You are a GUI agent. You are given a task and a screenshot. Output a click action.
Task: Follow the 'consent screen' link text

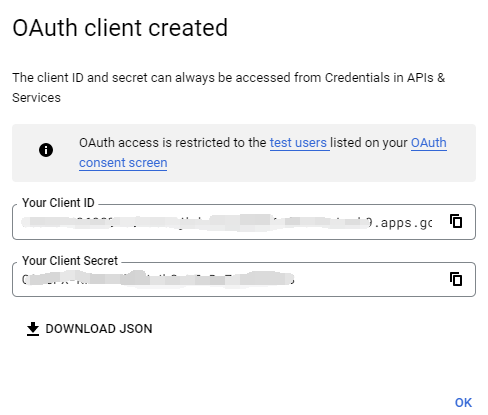(123, 163)
